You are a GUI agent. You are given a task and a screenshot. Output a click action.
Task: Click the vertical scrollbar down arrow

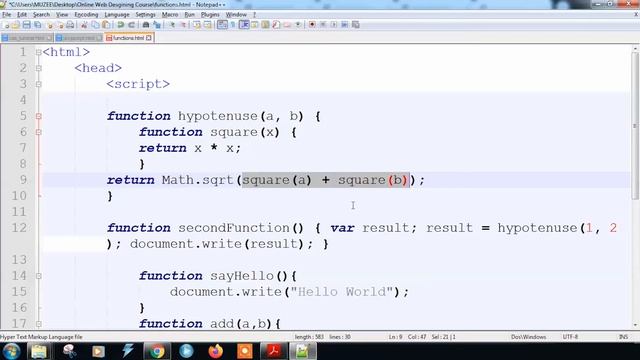tap(635, 325)
